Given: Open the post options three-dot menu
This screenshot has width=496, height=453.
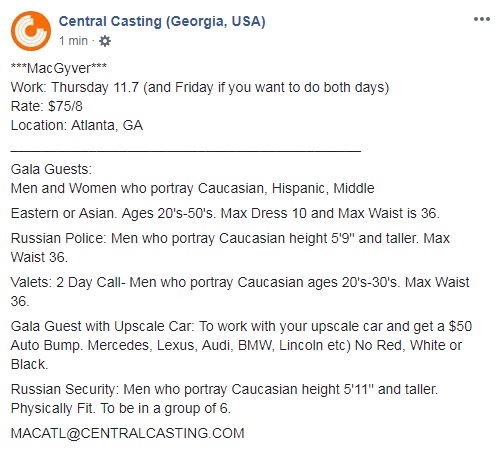Looking at the screenshot, I should [482, 19].
